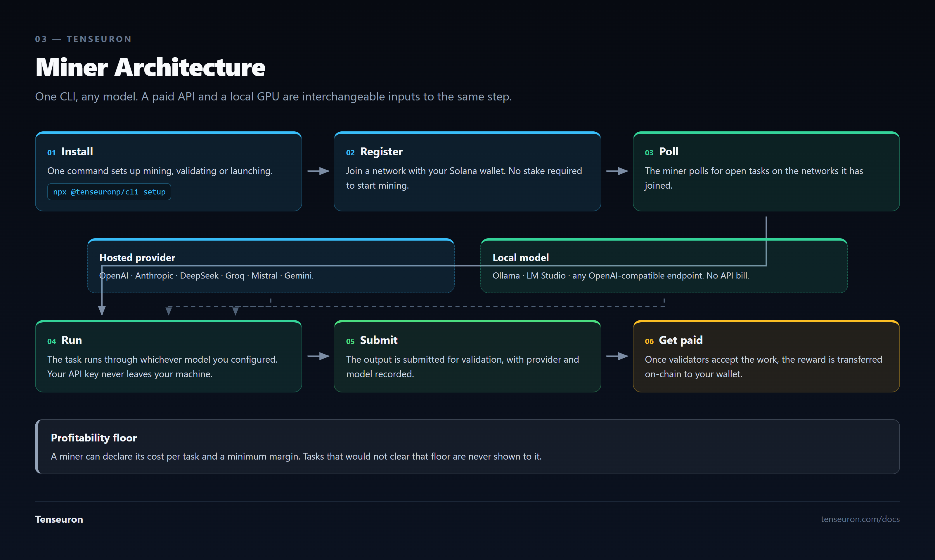
Task: Click 'Once validators accept the work' description
Action: point(763,367)
